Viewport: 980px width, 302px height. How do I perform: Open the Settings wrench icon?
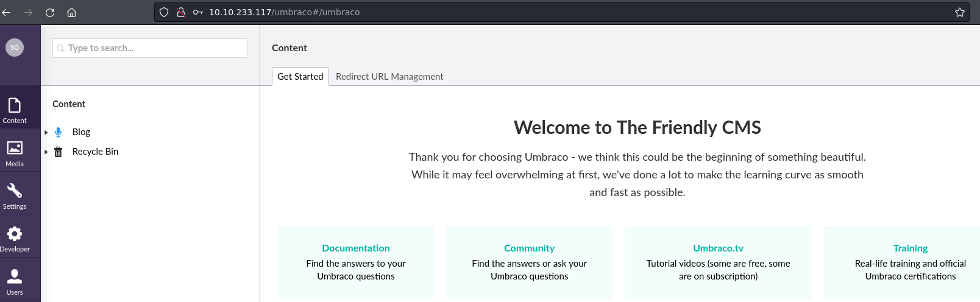pyautogui.click(x=15, y=195)
